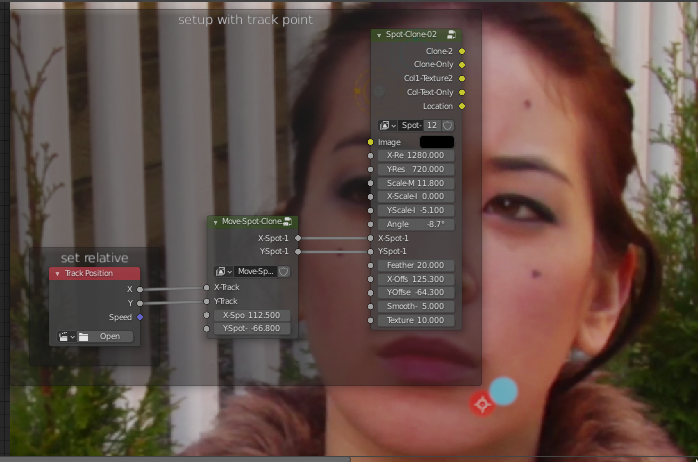Toggle fake user shield on Spot- group
Viewport: 698px width, 462px height.
click(x=447, y=126)
